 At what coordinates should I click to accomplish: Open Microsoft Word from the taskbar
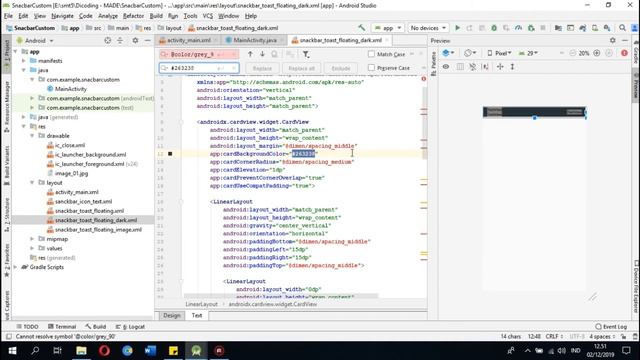(150, 351)
